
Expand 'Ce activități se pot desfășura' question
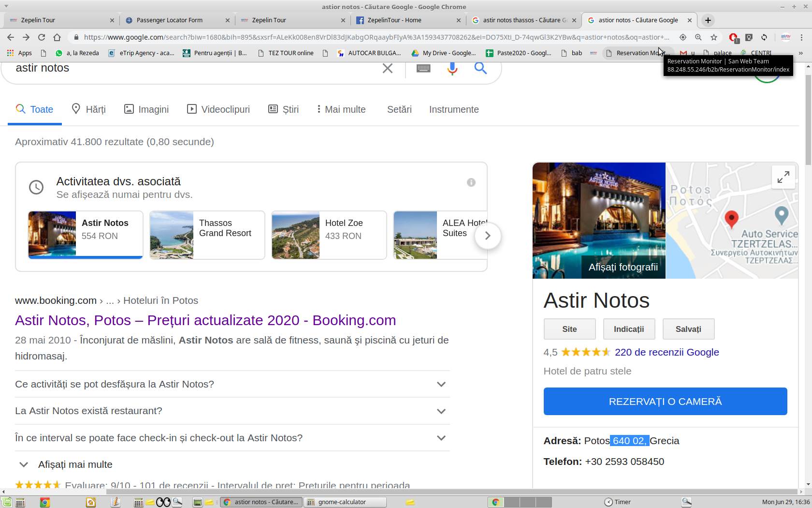232,384
